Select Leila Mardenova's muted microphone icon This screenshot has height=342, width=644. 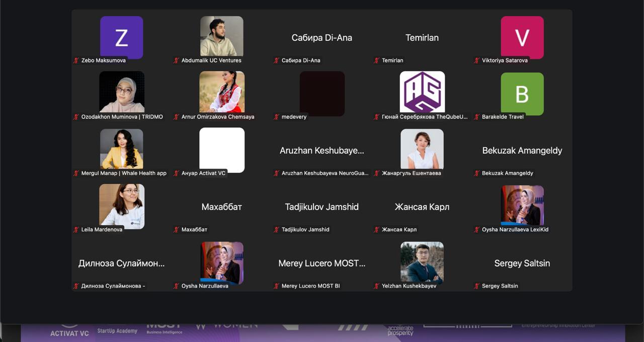pos(76,230)
